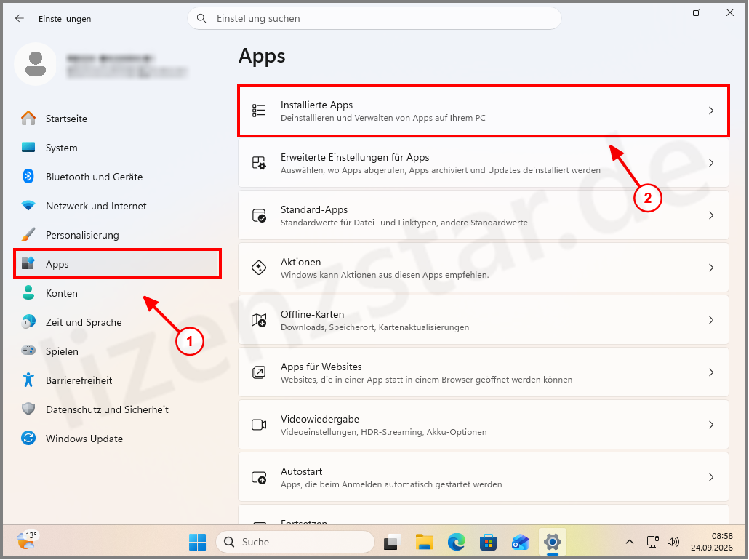Expand the Offline-Karten chevron
This screenshot has height=560, width=749.
point(711,320)
